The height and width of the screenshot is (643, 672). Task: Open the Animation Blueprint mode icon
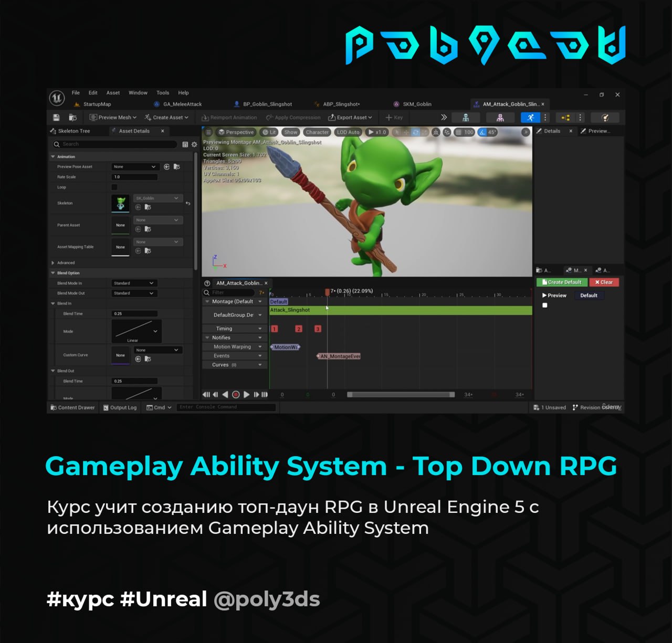pyautogui.click(x=565, y=118)
